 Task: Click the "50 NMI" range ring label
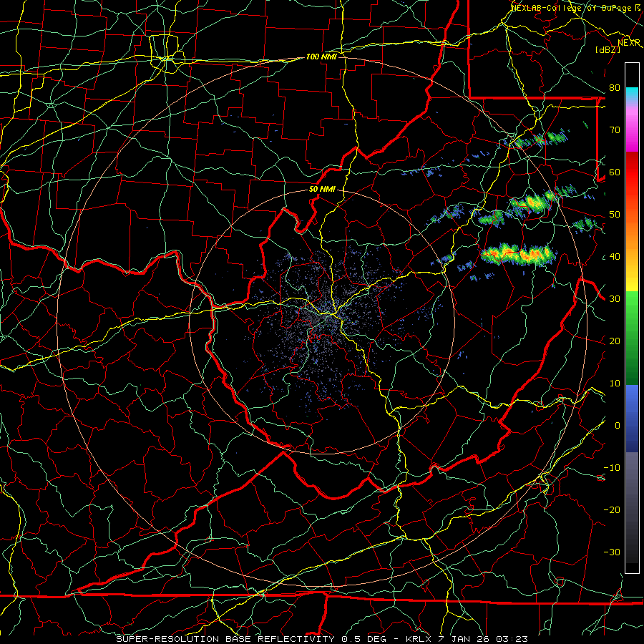click(x=322, y=190)
